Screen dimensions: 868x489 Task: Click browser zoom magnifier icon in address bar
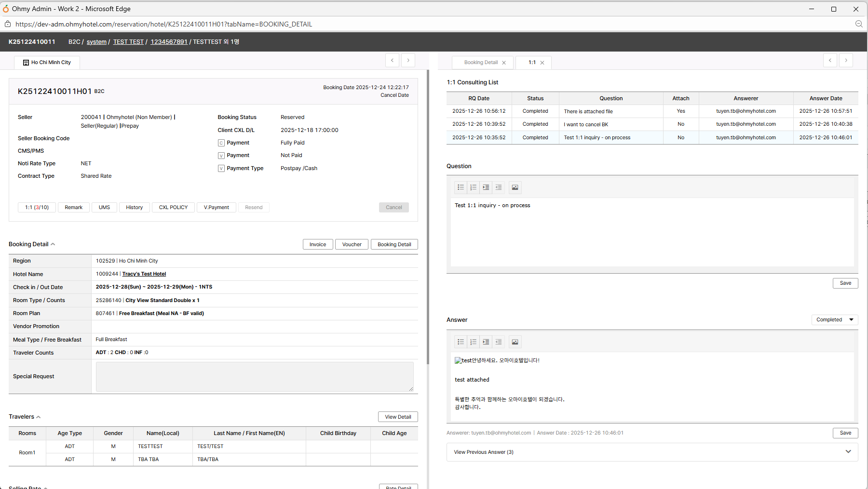tap(859, 24)
